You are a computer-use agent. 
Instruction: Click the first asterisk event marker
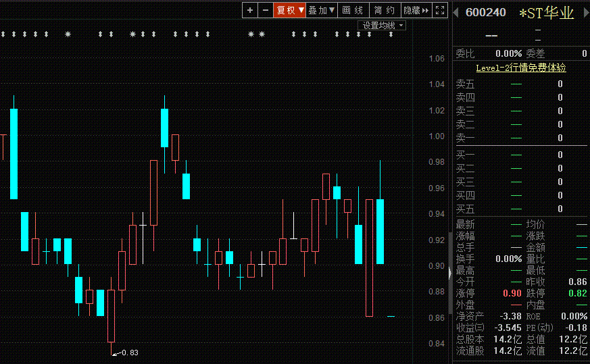[x=68, y=34]
